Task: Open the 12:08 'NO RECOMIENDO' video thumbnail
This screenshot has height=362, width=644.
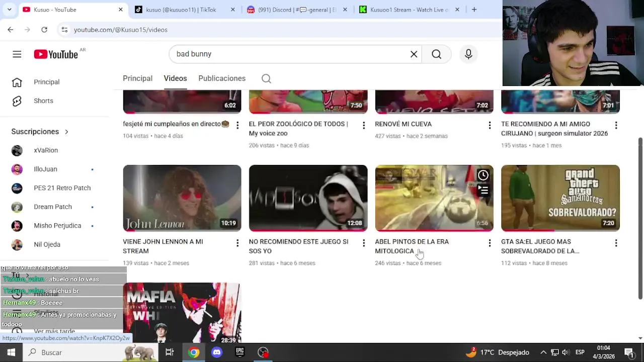Action: pos(308,198)
